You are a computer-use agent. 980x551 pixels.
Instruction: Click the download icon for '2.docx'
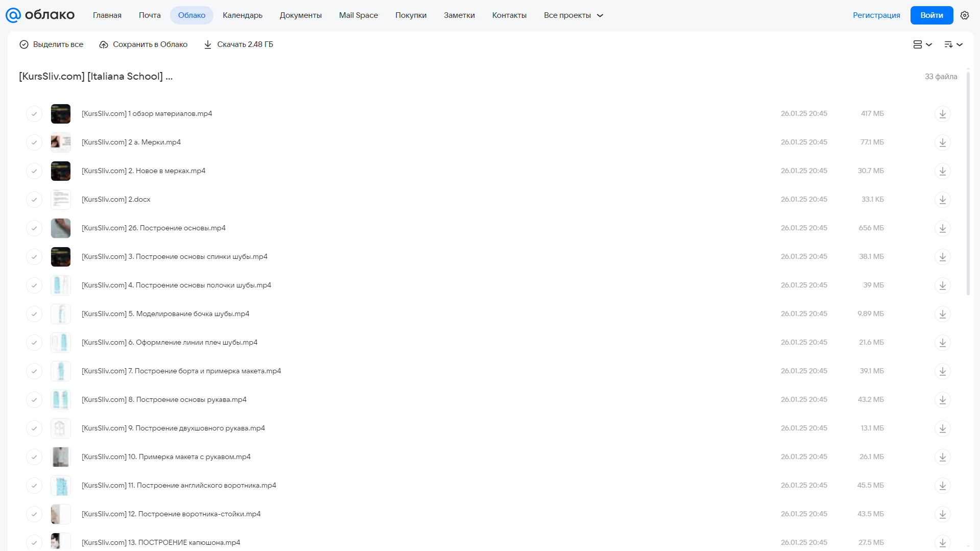[942, 200]
